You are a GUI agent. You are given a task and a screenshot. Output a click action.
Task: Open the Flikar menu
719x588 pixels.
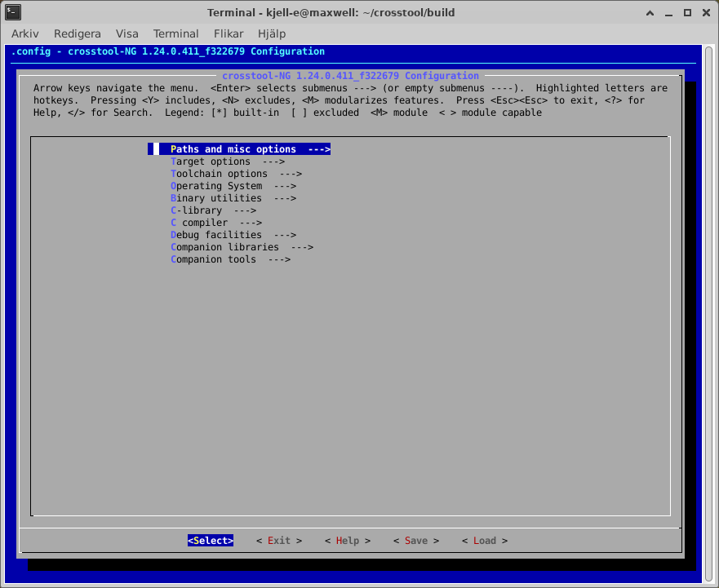(229, 34)
